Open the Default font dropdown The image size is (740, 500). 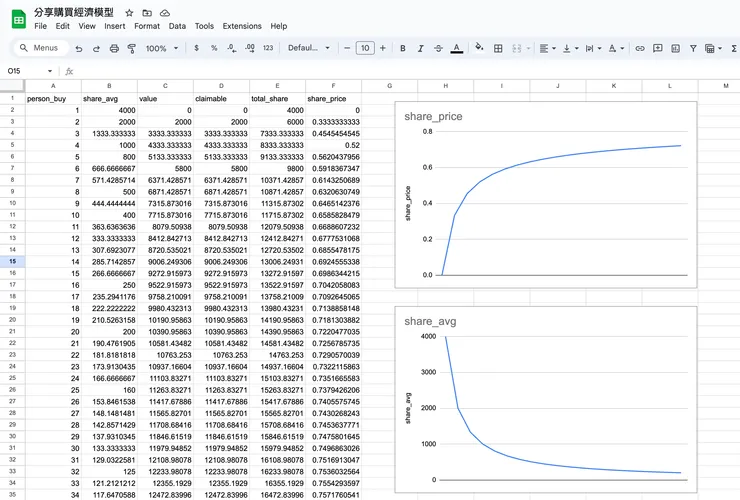click(308, 48)
